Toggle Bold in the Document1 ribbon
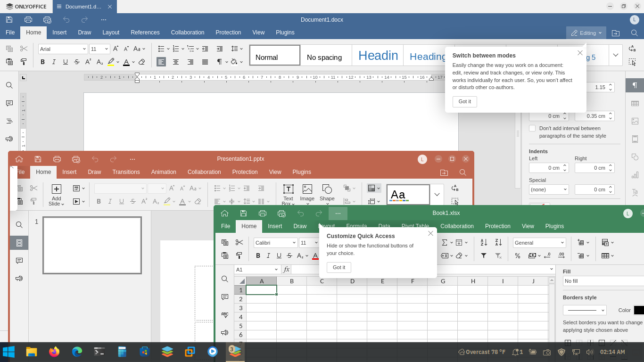The image size is (644, 362). pyautogui.click(x=42, y=62)
